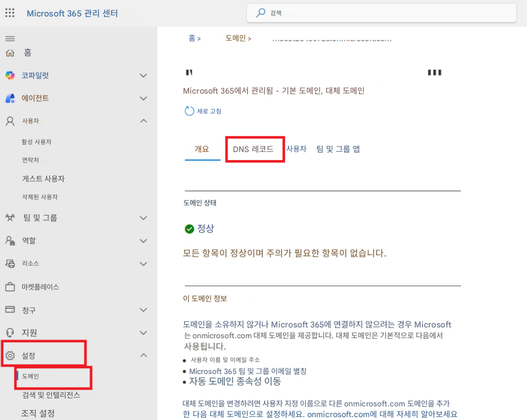Open 검색 및 인텔리전스 in sidebar
The image size is (527, 420).
pos(51,395)
